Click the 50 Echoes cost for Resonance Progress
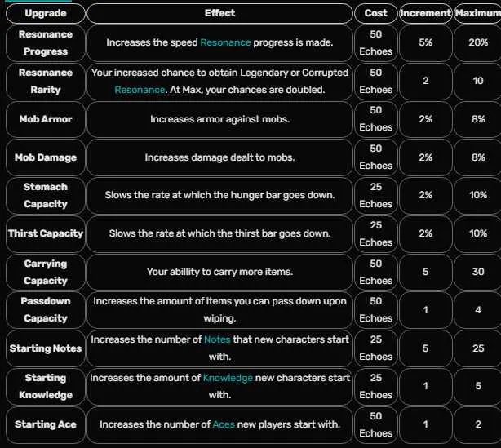Screen dimensions: 501x448 click(375, 42)
